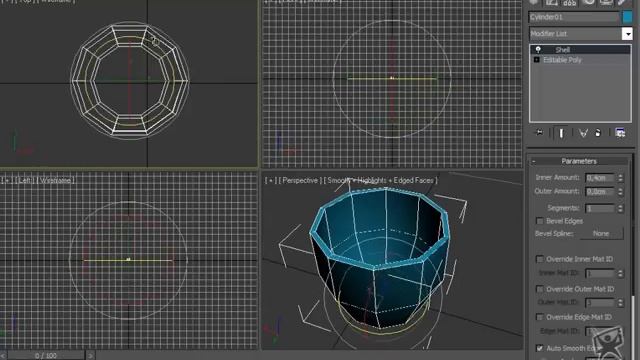Adjust Outer Amount spinner arrows
Image resolution: width=640 pixels, height=360 pixels.
pyautogui.click(x=620, y=191)
